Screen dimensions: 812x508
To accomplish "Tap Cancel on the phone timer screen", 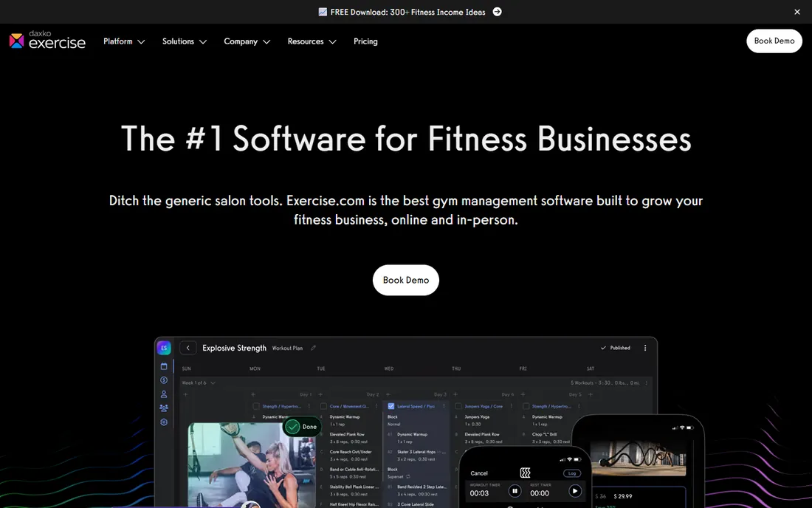I will [x=479, y=473].
